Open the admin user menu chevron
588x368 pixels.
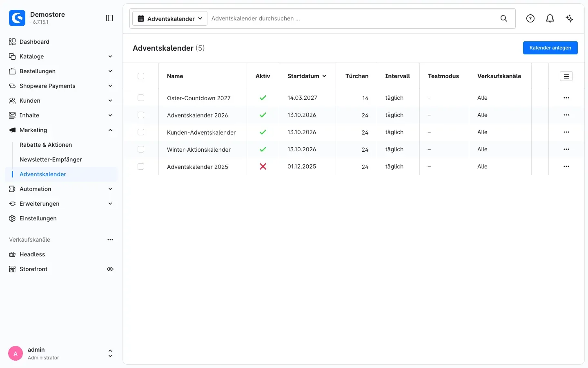coord(110,354)
